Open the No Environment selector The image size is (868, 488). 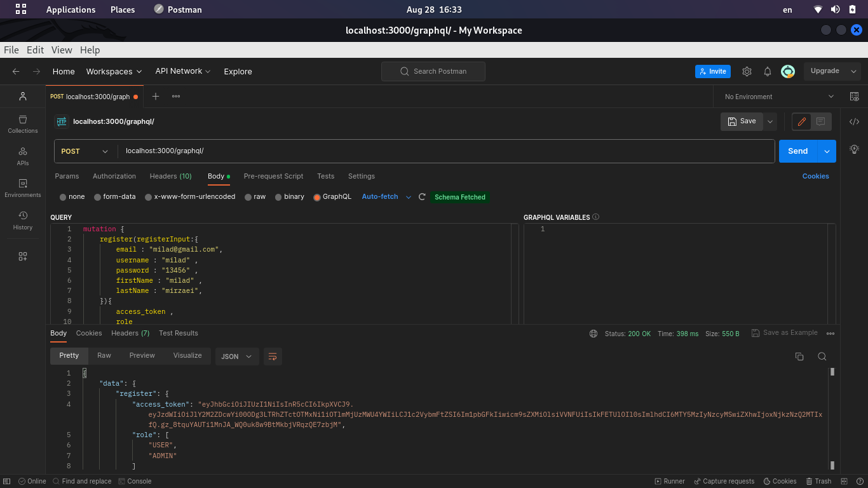[779, 97]
